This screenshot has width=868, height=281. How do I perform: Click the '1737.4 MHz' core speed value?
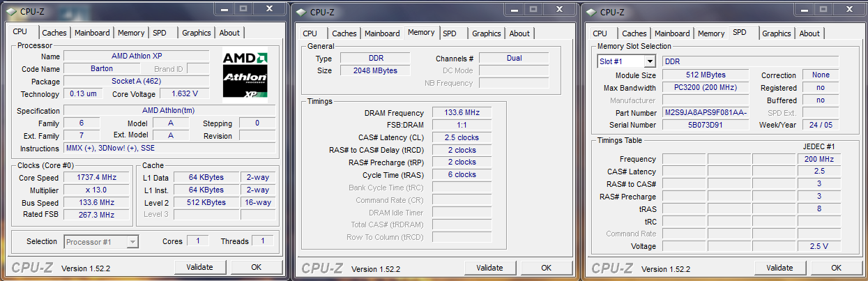96,177
